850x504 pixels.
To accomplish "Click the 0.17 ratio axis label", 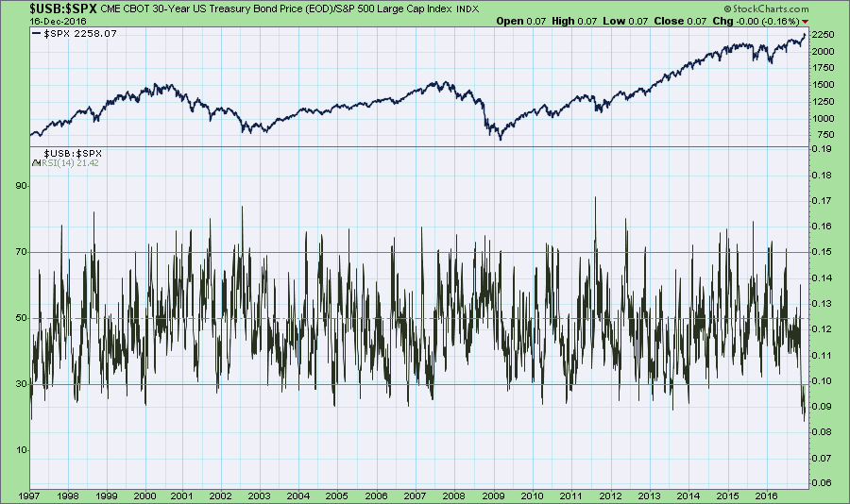I will (x=822, y=200).
